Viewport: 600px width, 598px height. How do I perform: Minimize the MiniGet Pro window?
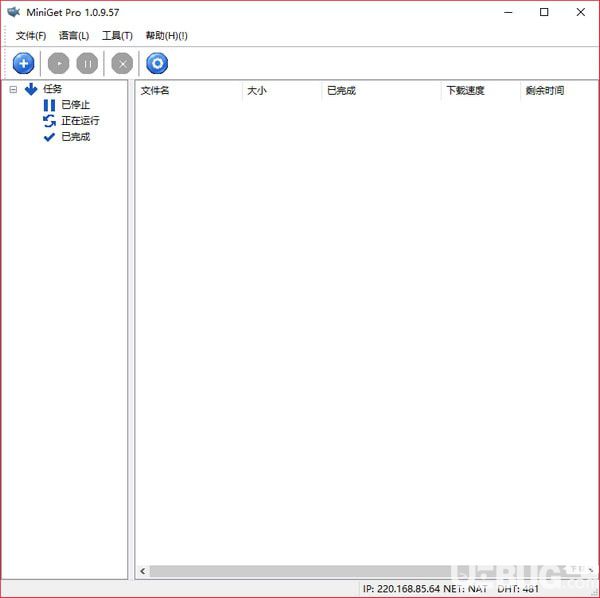click(x=508, y=12)
